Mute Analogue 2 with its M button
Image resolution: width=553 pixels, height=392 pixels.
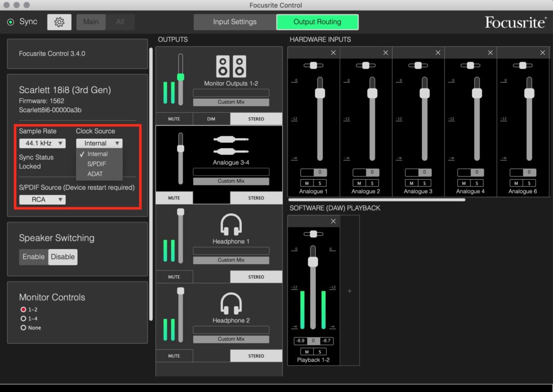359,183
